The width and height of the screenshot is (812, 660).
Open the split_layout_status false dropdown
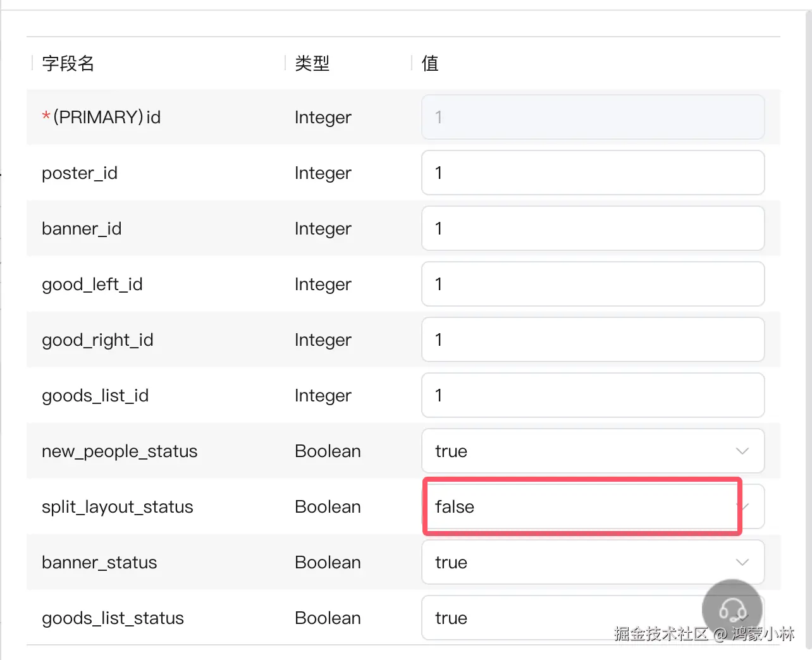[x=582, y=507]
